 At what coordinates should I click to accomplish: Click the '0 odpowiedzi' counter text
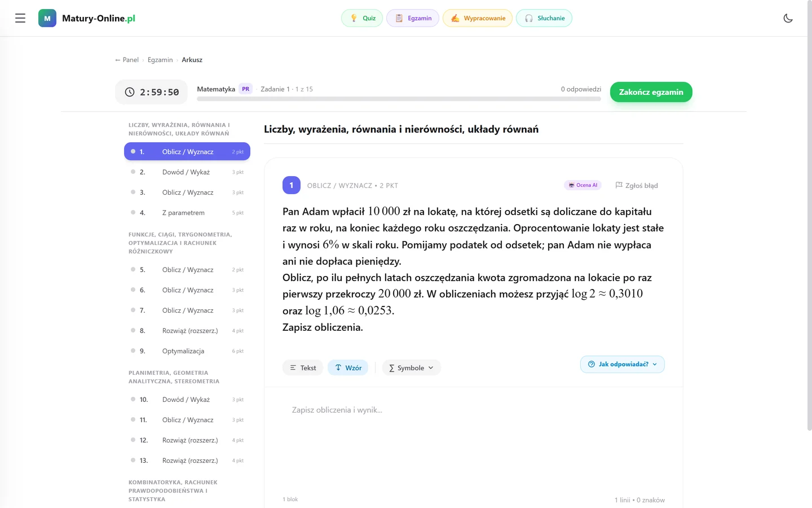pyautogui.click(x=581, y=89)
